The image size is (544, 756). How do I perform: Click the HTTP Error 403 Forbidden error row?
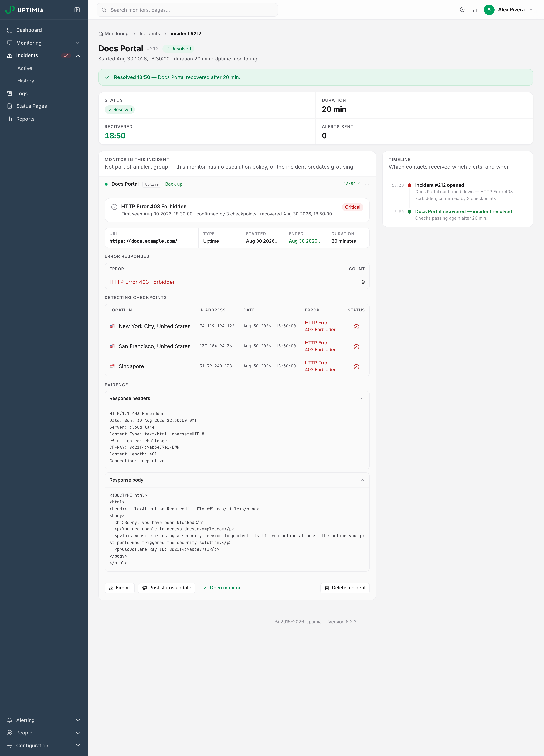(237, 282)
